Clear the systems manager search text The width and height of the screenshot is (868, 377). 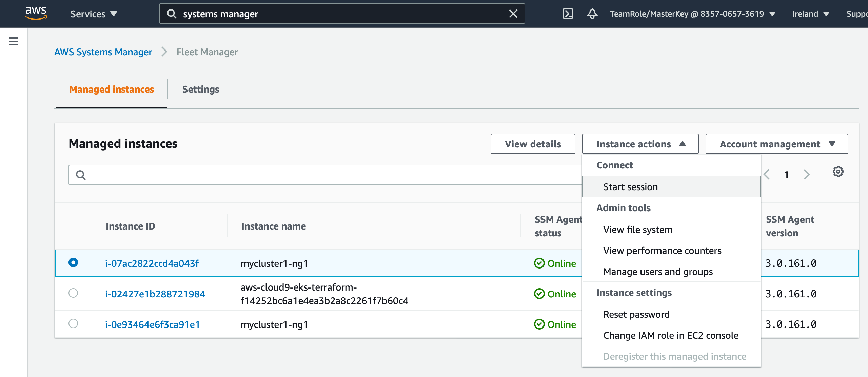[513, 14]
